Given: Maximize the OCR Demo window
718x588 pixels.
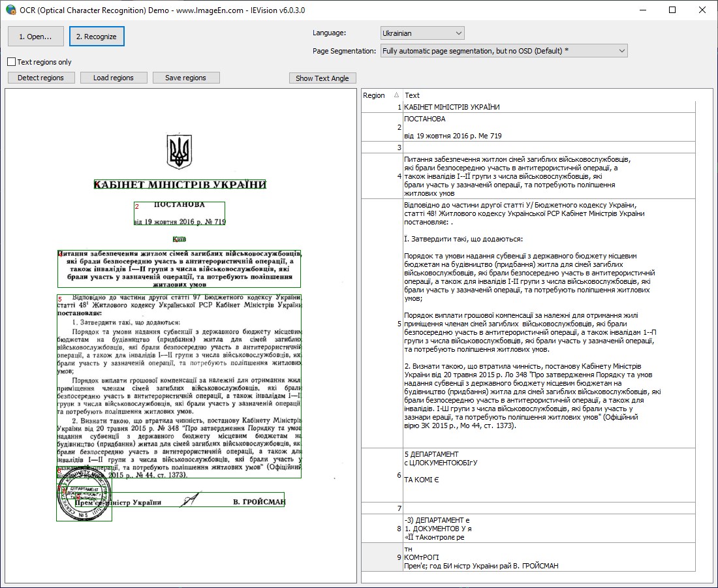Looking at the screenshot, I should [672, 10].
